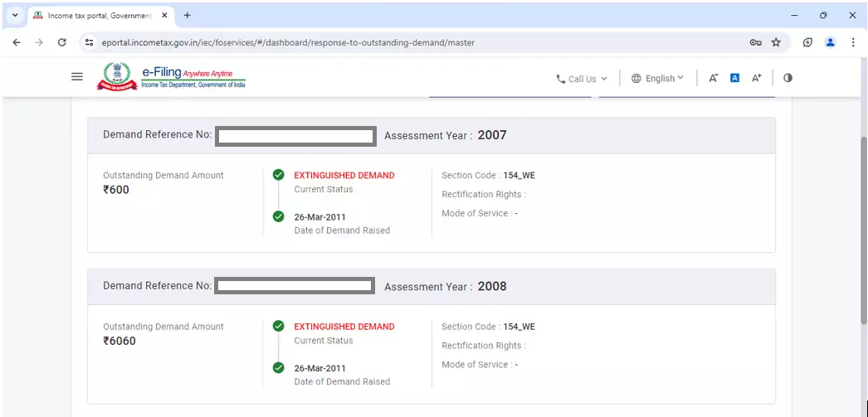Open Chrome three-dot options menu
Image resolution: width=868 pixels, height=417 pixels.
[x=853, y=42]
